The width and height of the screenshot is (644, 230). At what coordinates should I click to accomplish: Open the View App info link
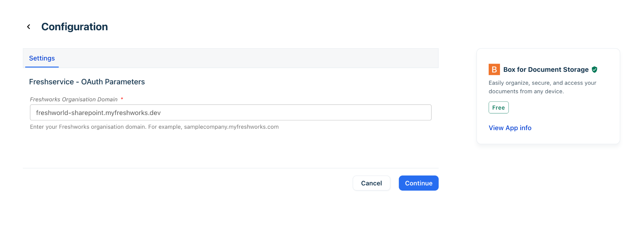(510, 128)
